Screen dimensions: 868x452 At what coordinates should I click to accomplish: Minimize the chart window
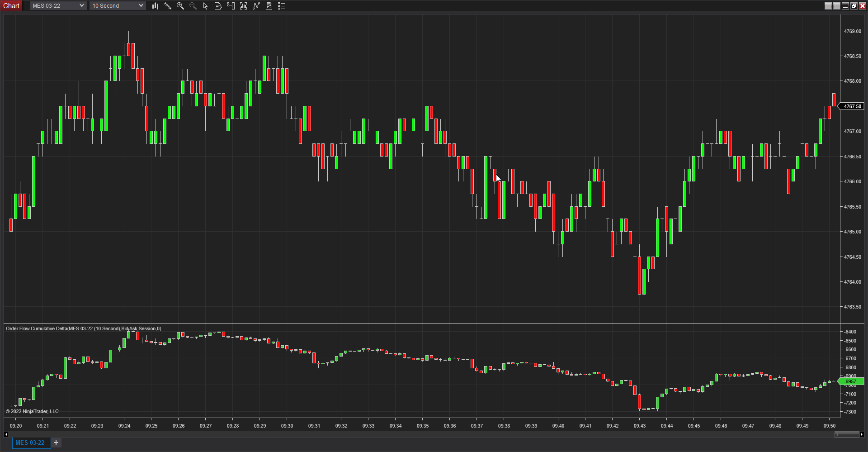(x=845, y=6)
